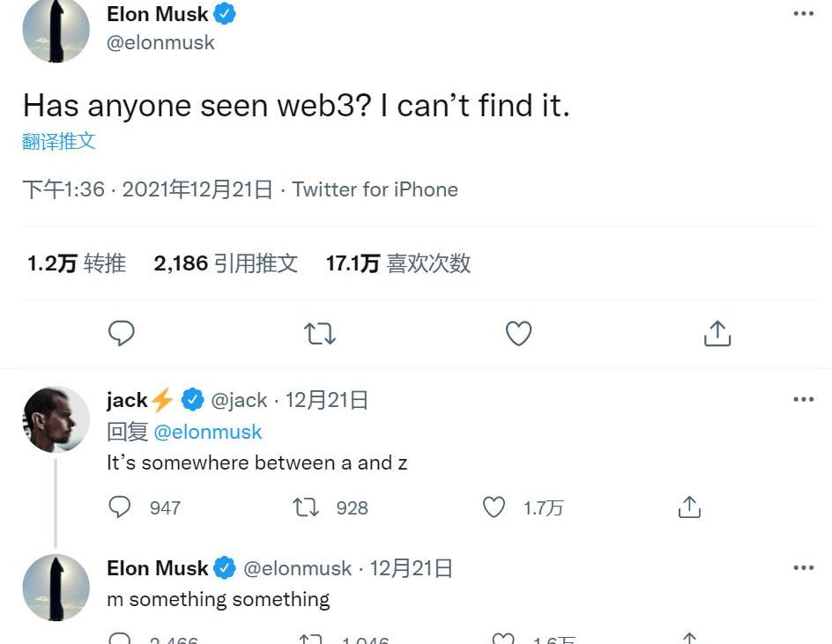The height and width of the screenshot is (644, 832).
Task: Retweet the main web3 tweet
Action: pos(319,333)
